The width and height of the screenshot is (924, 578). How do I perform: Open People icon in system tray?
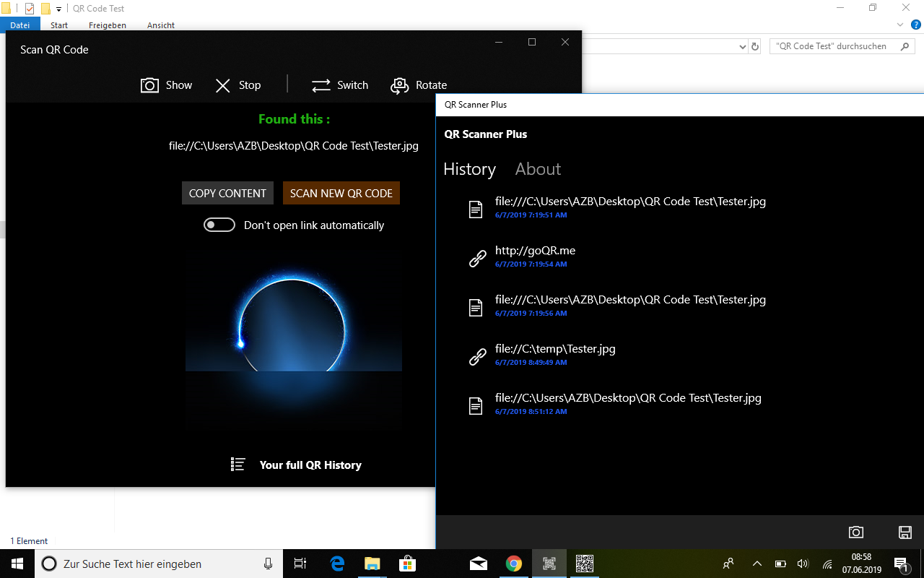[728, 564]
